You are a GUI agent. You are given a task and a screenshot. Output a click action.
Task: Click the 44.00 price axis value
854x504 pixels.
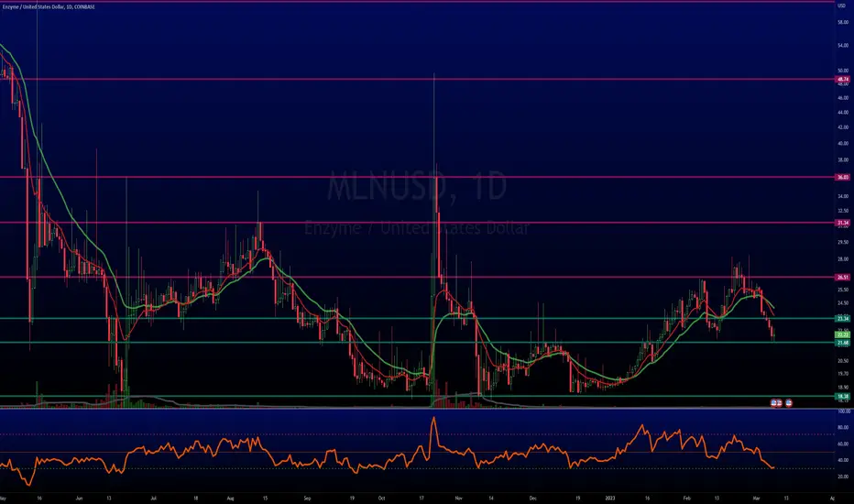point(843,112)
